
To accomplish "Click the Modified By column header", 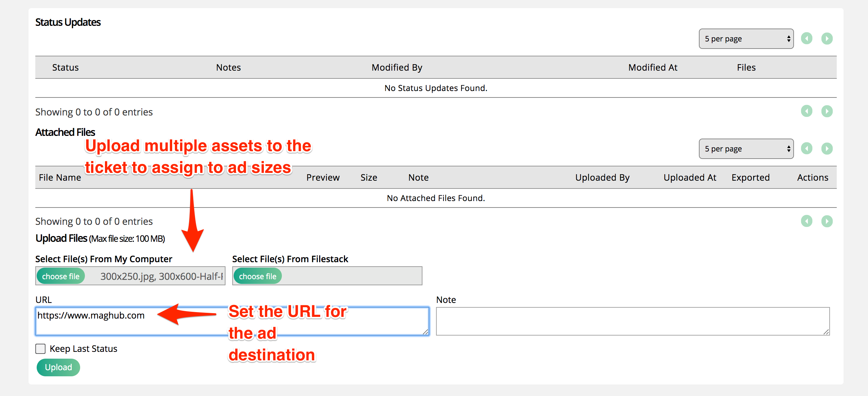I will 397,67.
